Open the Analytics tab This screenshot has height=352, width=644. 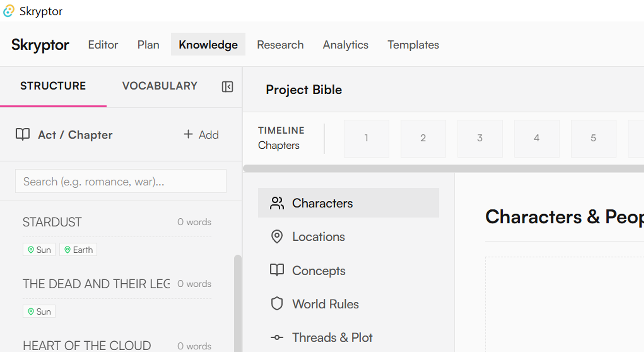(x=345, y=45)
